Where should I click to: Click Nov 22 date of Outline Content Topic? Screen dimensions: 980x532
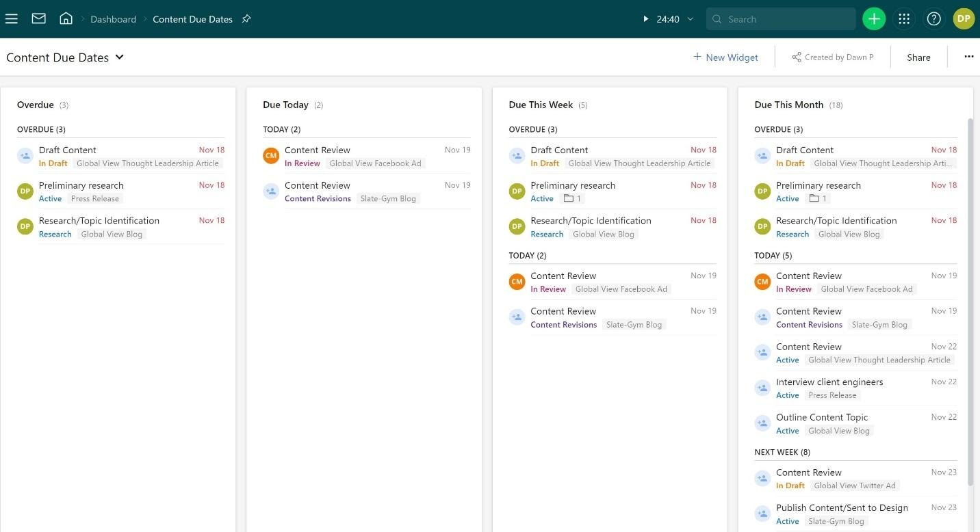pyautogui.click(x=944, y=417)
